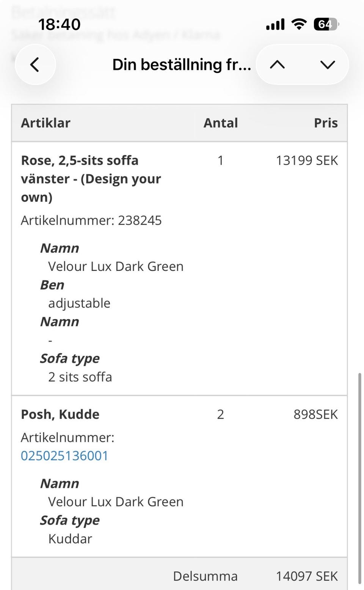Tap the Artikelnummer 238245 text

pos(91,220)
